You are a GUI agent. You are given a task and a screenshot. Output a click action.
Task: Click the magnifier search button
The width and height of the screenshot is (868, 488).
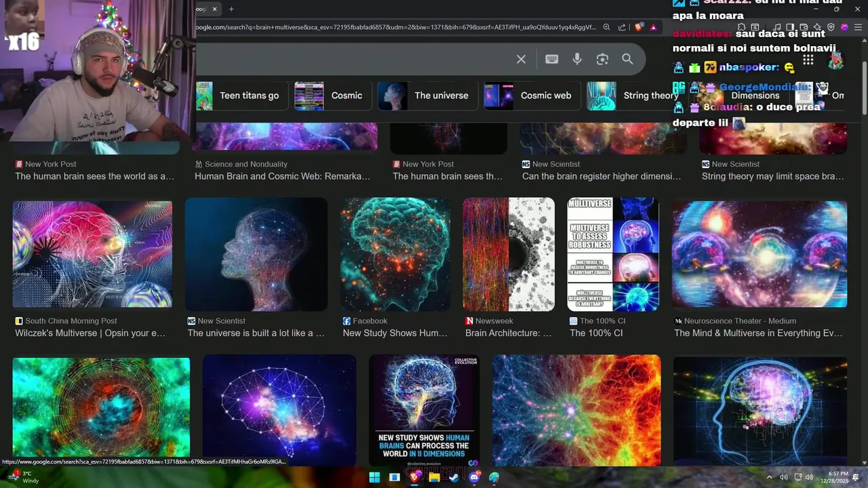(627, 60)
